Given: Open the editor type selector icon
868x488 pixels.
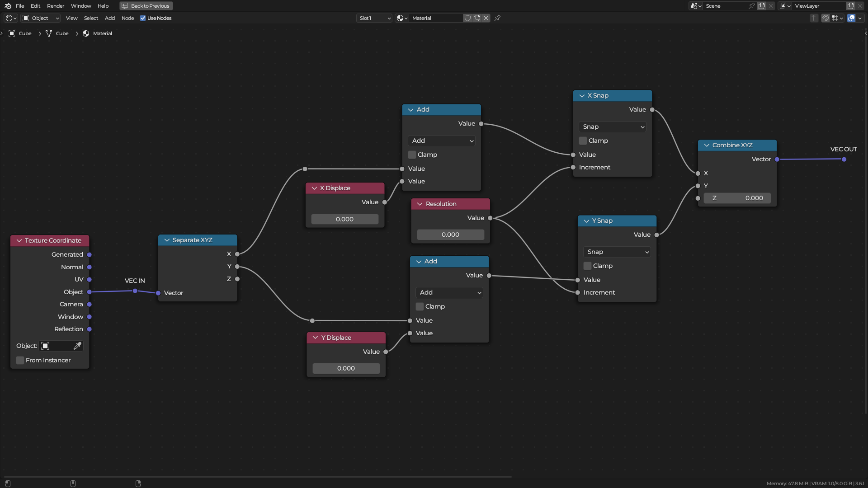Looking at the screenshot, I should [x=11, y=18].
